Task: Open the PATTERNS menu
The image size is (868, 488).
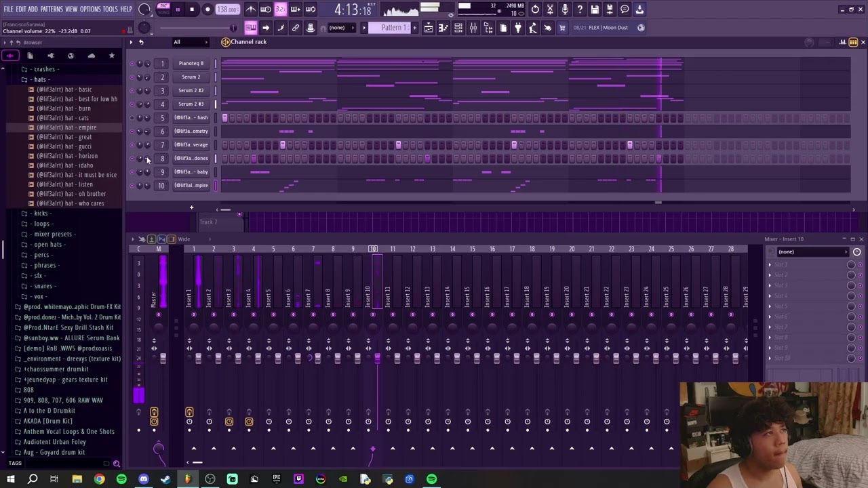Action: [52, 9]
